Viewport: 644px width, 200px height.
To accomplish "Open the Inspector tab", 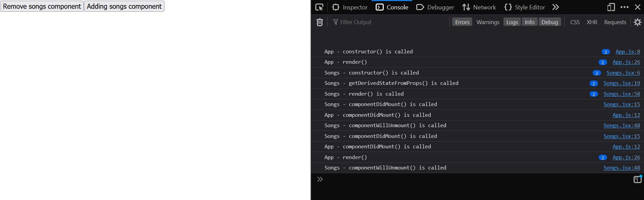I will (350, 7).
